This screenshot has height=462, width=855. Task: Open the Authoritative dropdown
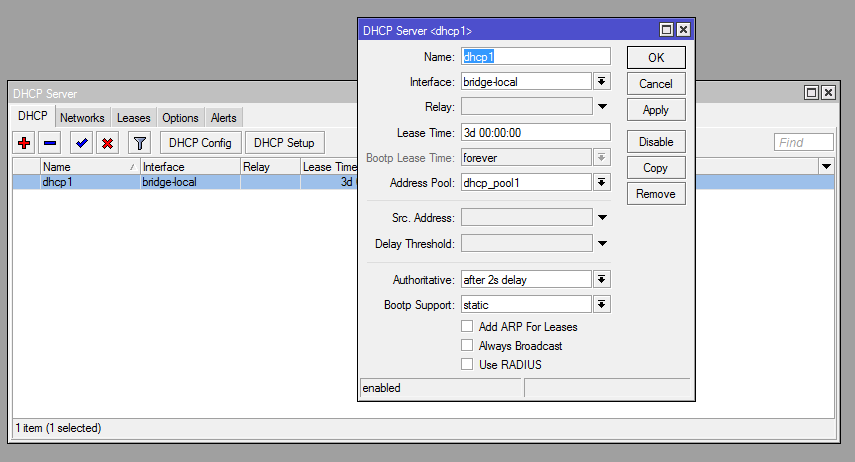(601, 279)
